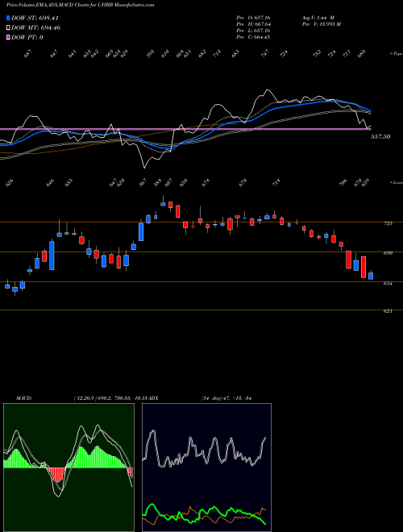Click the 'Pre V: 13.993 M' volume text

pyautogui.click(x=321, y=24)
